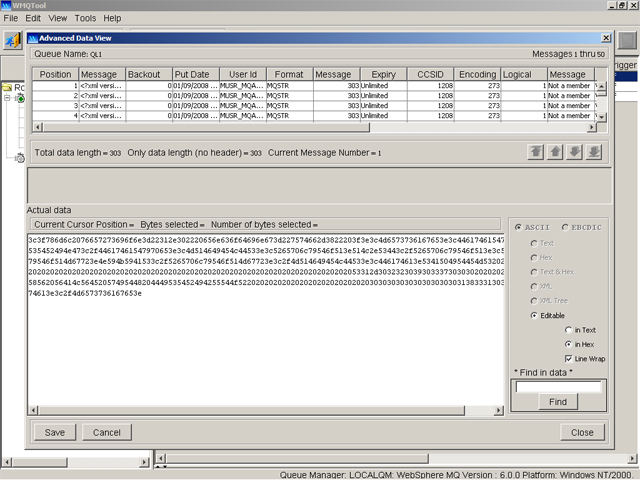Image resolution: width=640 pixels, height=480 pixels.
Task: Click the gray square toolbar icon in WMQTool
Action: pos(627,40)
